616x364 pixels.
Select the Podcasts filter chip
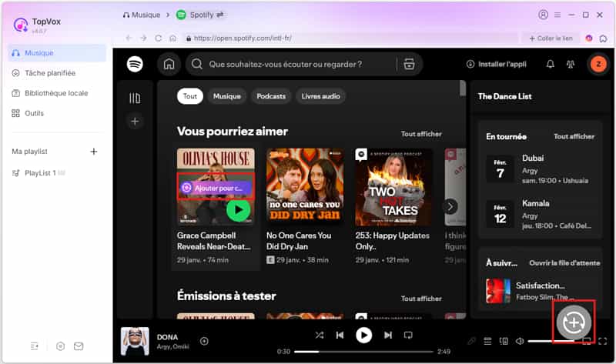[x=271, y=96]
